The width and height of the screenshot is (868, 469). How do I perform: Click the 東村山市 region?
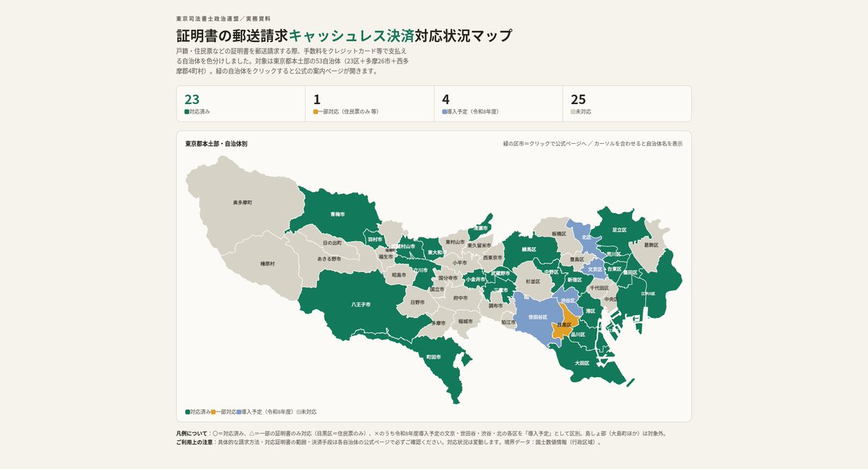coord(455,241)
